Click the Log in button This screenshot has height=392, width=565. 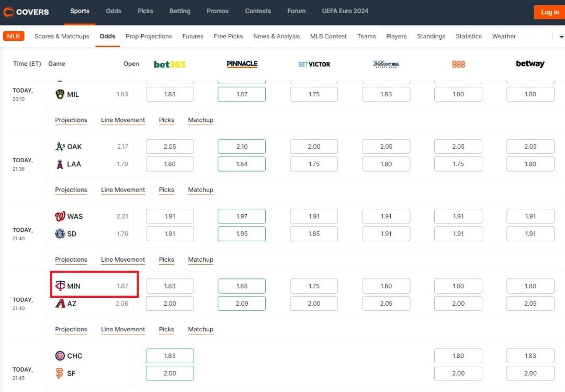549,12
